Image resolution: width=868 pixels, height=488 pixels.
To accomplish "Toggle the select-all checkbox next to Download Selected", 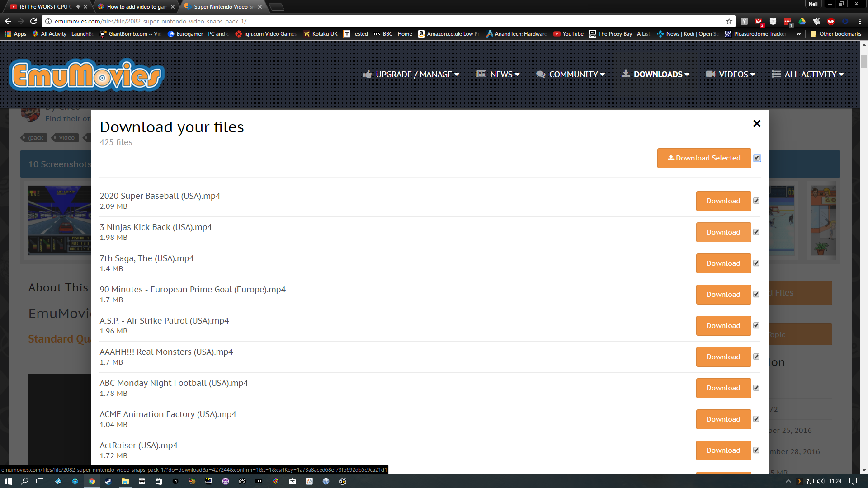I will (x=757, y=158).
